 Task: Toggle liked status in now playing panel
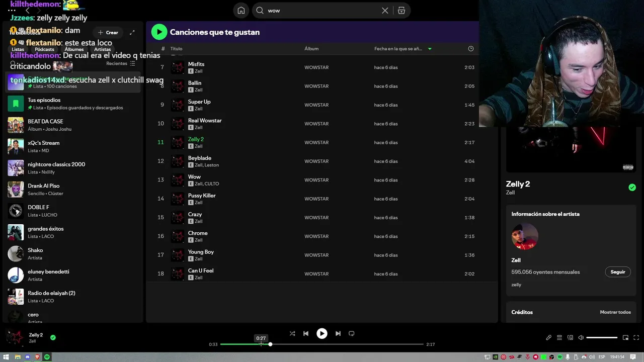(632, 188)
